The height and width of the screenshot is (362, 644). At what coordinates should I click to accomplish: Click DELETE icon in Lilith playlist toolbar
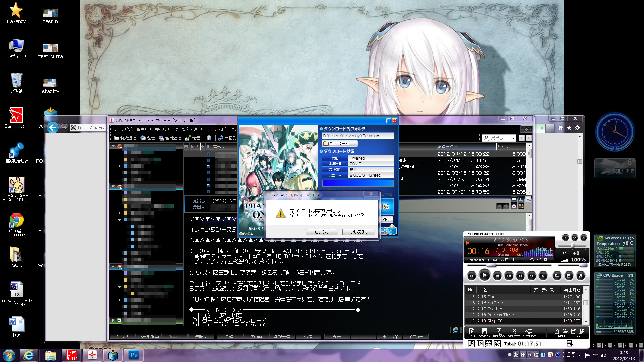(514, 333)
